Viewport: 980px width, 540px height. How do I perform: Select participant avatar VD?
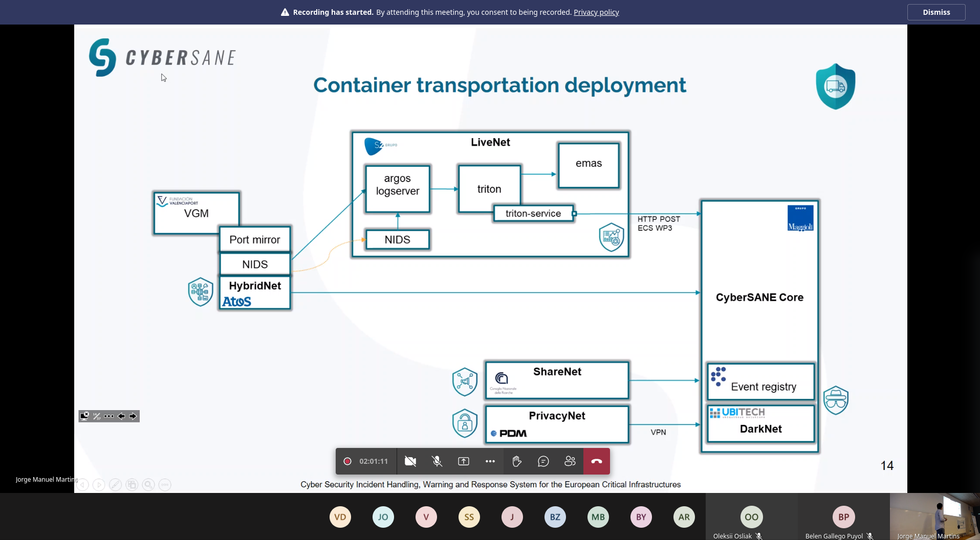tap(340, 517)
